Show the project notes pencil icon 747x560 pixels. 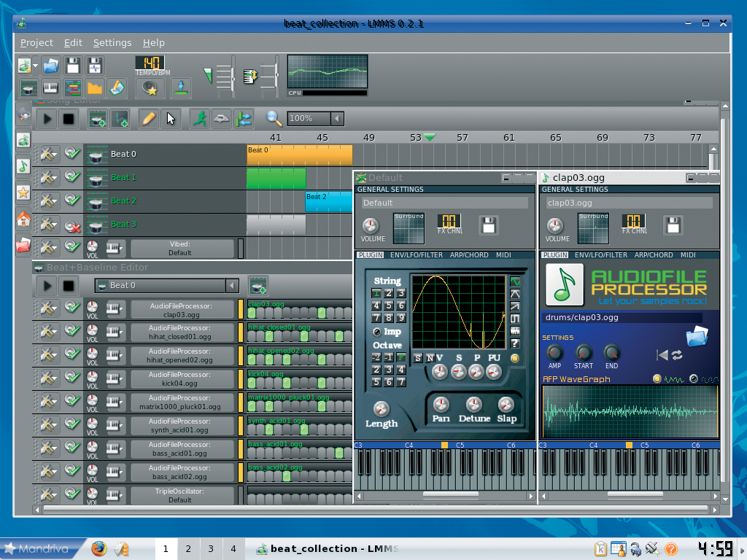coord(117,88)
